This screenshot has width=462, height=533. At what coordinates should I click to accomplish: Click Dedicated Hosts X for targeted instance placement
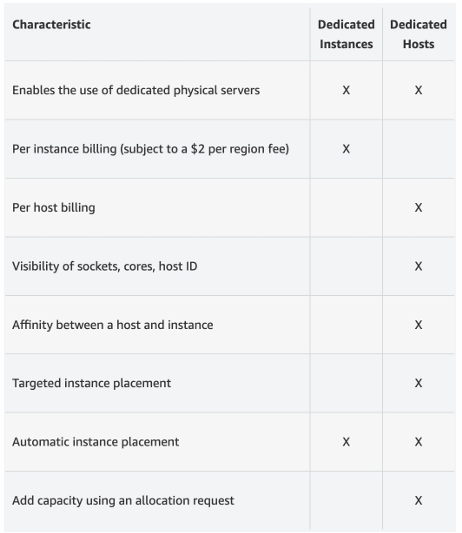pos(418,383)
